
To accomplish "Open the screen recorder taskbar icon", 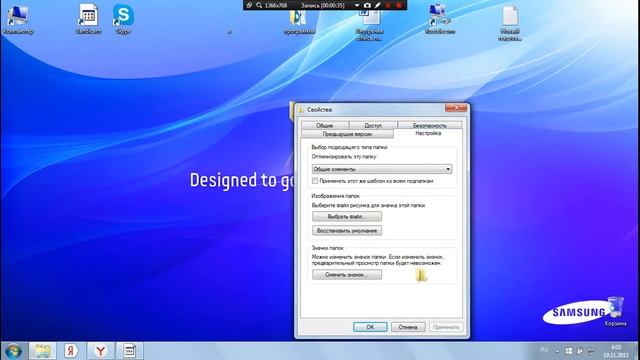I will (129, 351).
